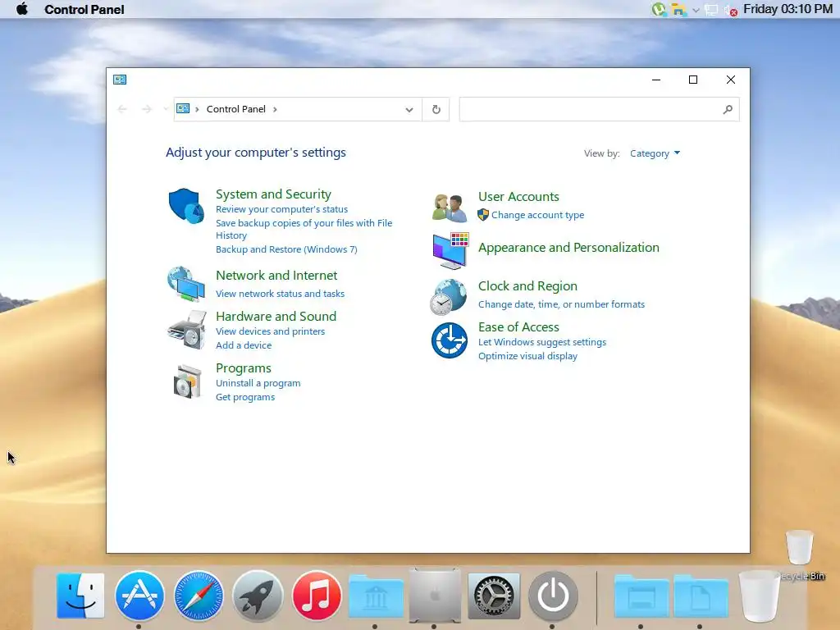Click Change date, time, or number formats
This screenshot has width=840, height=630.
coord(561,304)
